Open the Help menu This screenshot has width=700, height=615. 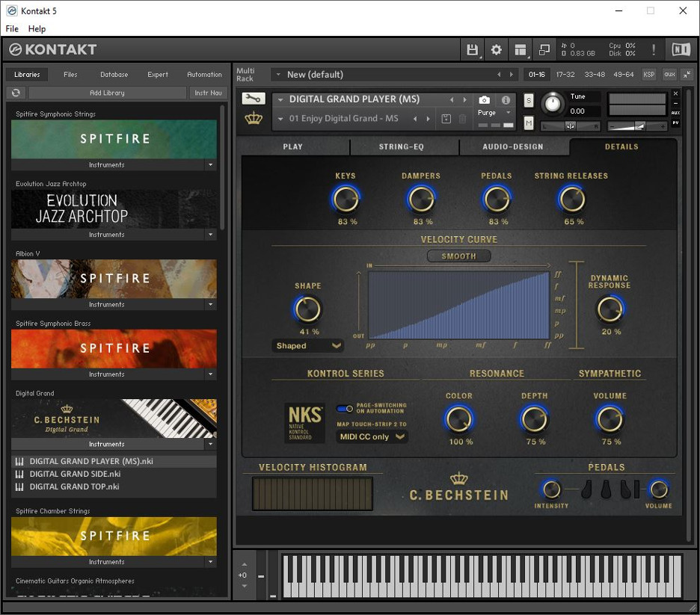pyautogui.click(x=37, y=28)
